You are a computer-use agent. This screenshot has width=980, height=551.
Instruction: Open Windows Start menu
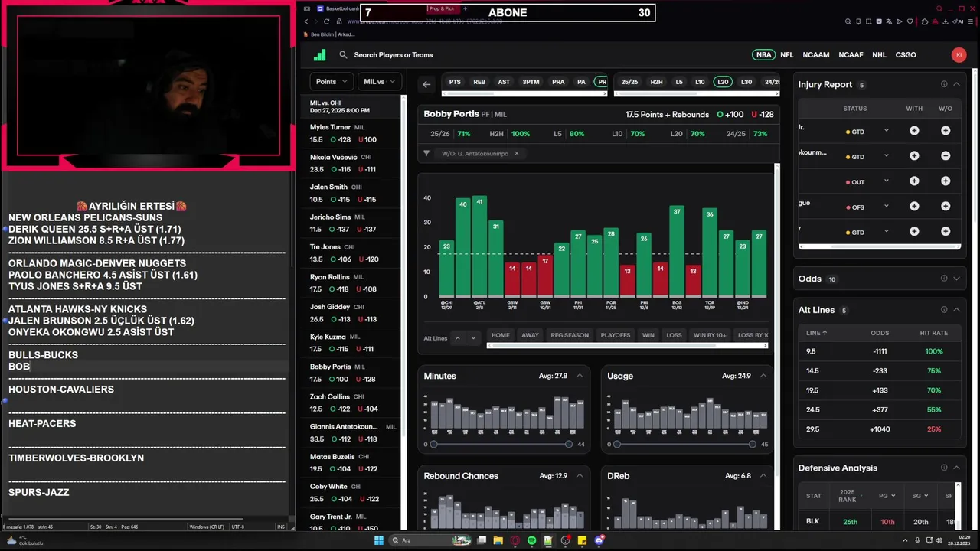point(378,540)
